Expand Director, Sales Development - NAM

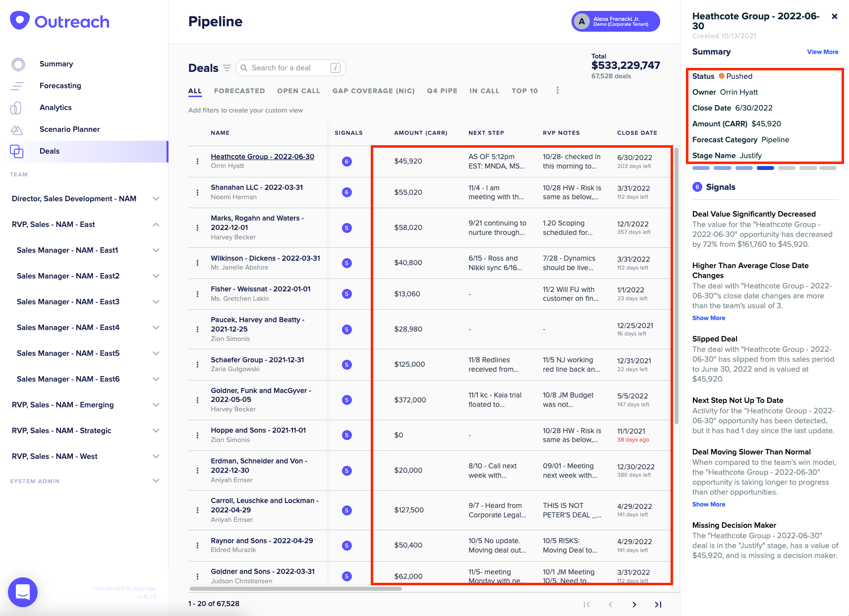click(156, 199)
